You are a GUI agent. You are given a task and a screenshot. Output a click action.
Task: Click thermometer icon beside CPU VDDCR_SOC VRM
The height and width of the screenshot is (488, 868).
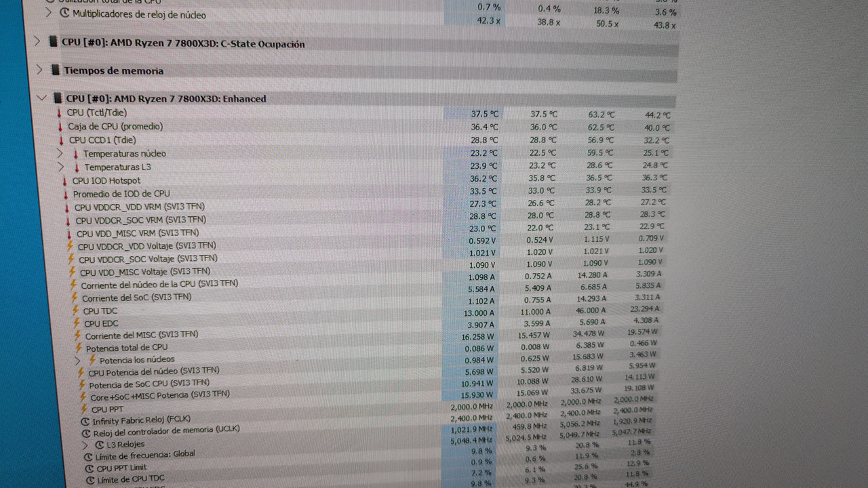click(68, 220)
